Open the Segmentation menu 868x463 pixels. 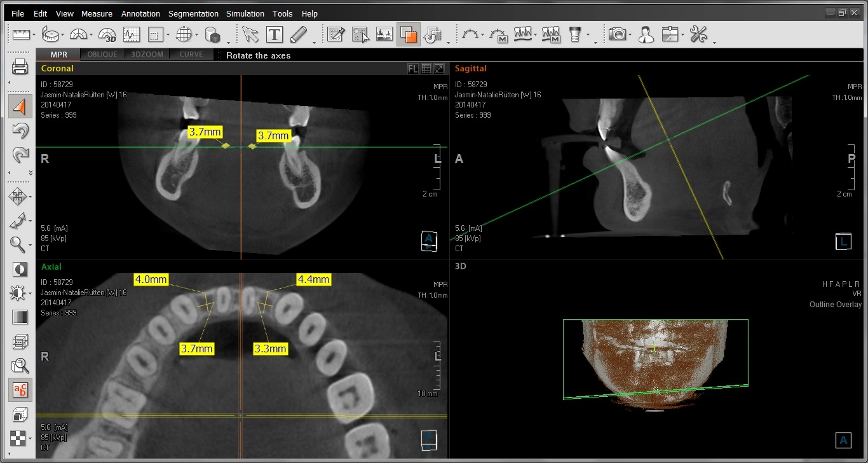pos(192,13)
